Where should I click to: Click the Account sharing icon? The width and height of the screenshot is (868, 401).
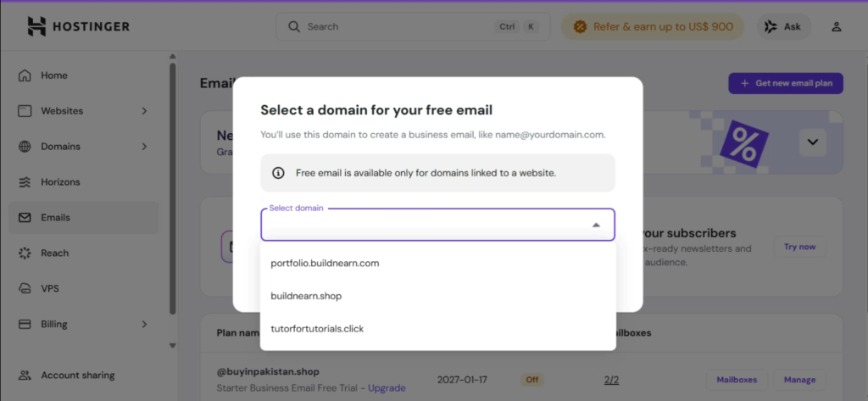(25, 376)
